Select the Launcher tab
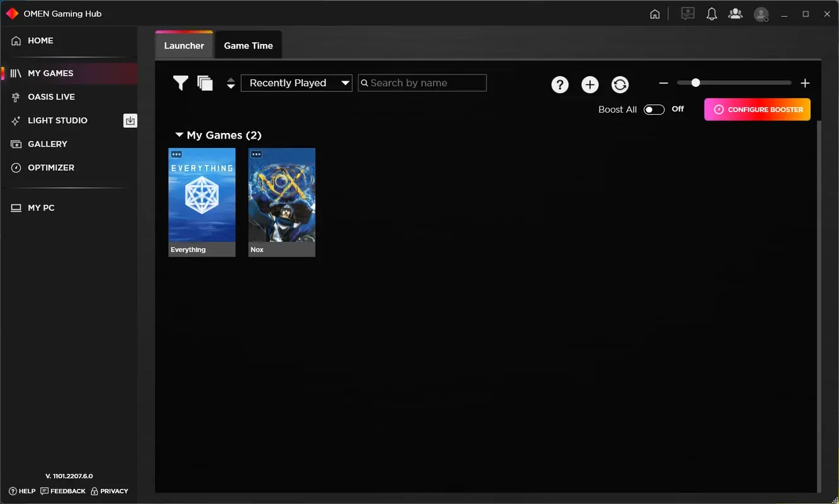The width and height of the screenshot is (839, 504). (183, 45)
